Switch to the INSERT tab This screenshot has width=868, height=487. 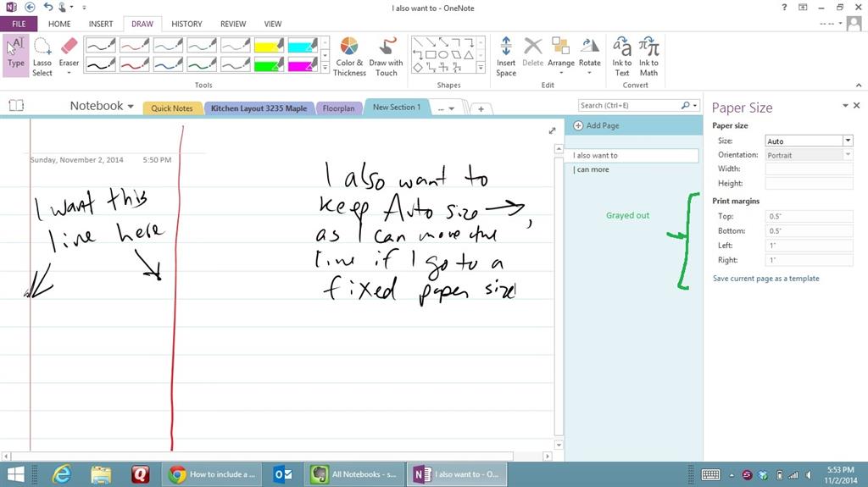click(x=101, y=24)
